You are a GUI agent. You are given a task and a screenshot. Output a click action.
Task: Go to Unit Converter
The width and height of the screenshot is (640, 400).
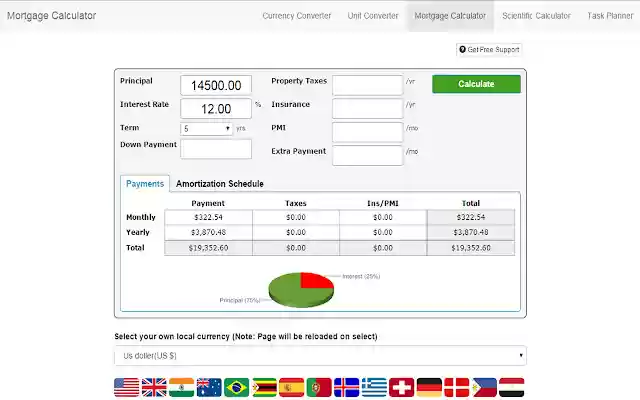pos(373,16)
